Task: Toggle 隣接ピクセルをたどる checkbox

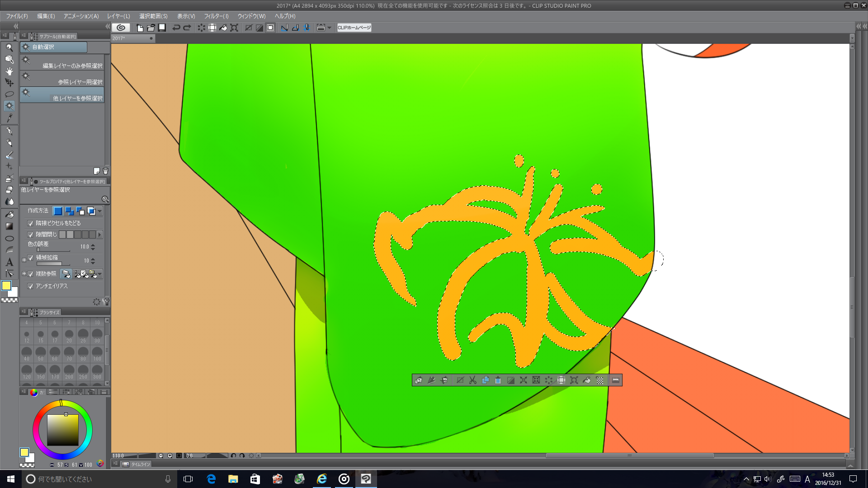Action: 30,223
